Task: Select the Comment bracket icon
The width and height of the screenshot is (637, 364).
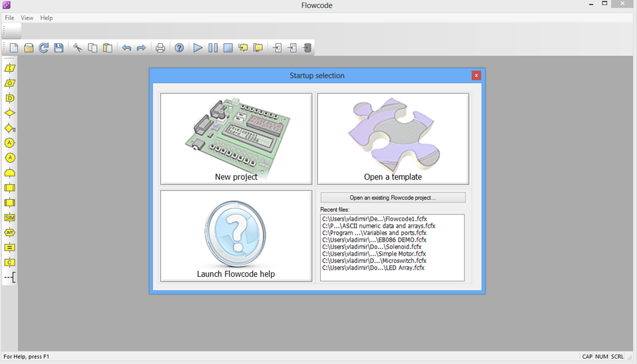Action: (10, 278)
